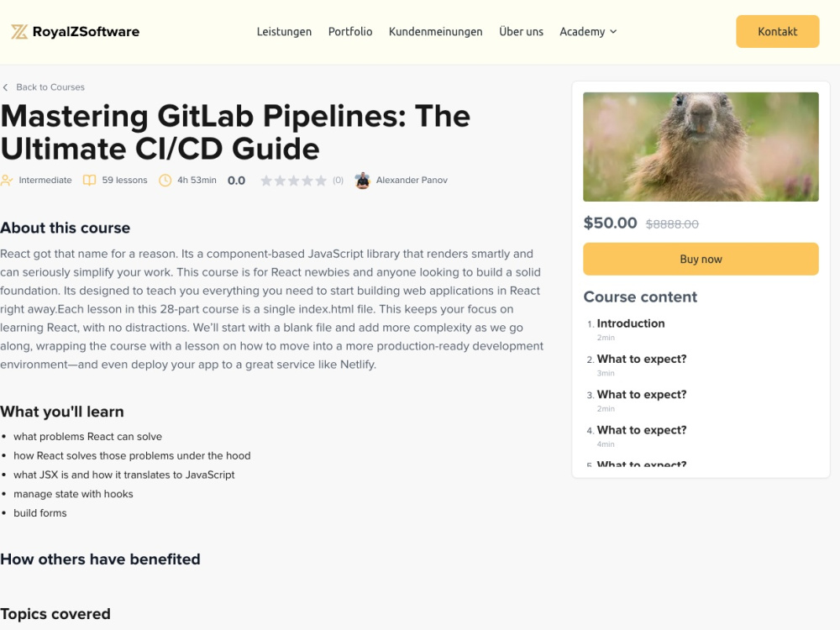The height and width of the screenshot is (630, 840).
Task: Click the Buy now button
Action: click(701, 260)
